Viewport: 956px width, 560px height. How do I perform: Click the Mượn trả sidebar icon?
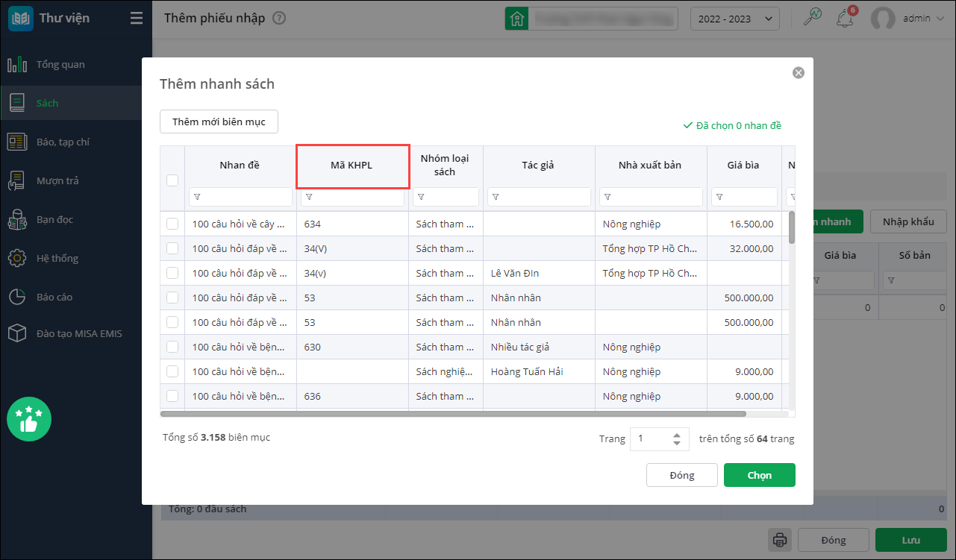17,180
